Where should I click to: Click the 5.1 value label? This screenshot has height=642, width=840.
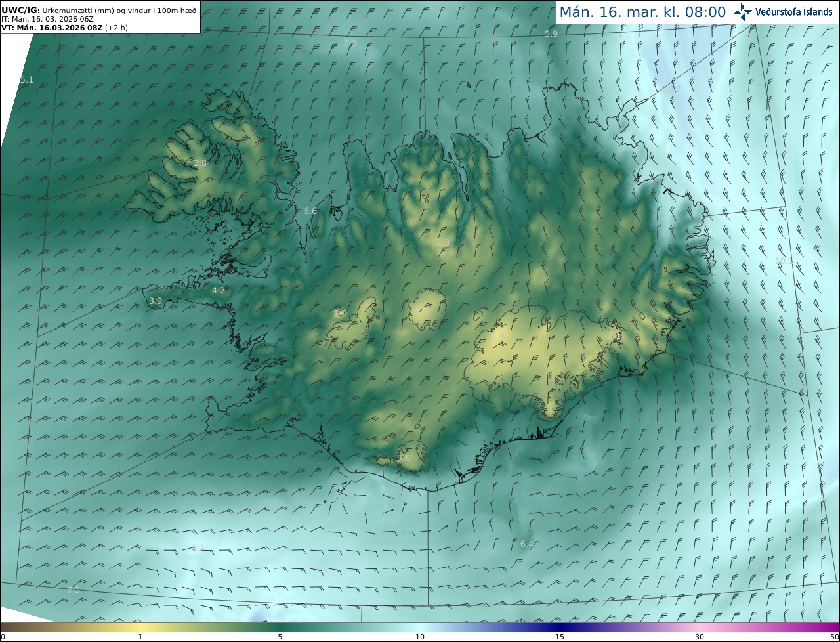point(26,80)
